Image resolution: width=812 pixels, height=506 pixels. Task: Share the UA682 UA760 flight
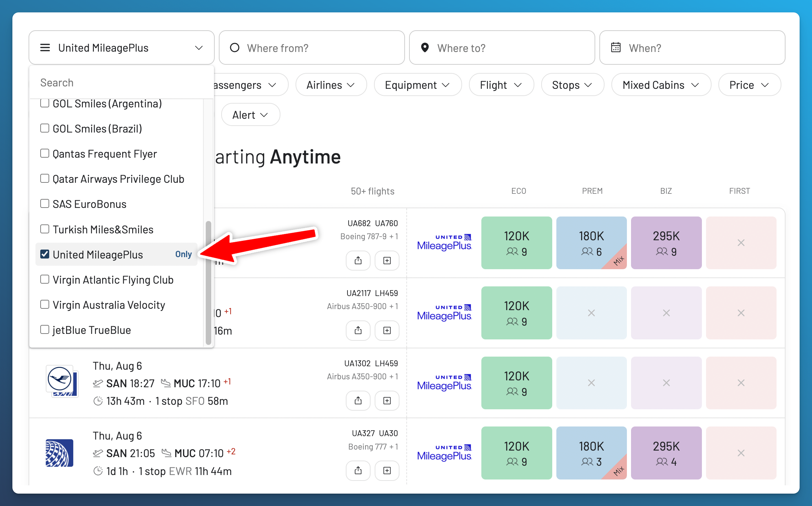[358, 261]
